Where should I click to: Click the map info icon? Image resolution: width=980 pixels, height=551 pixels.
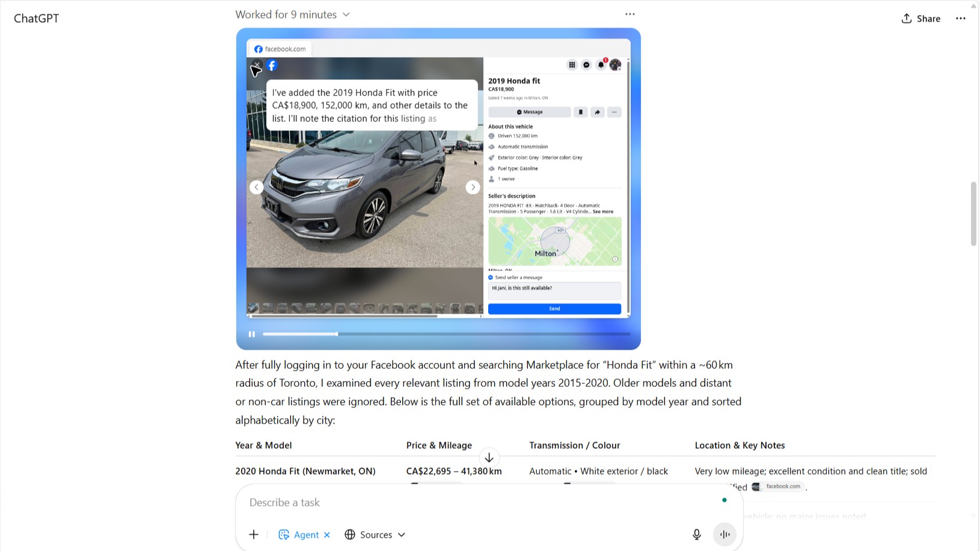point(615,259)
